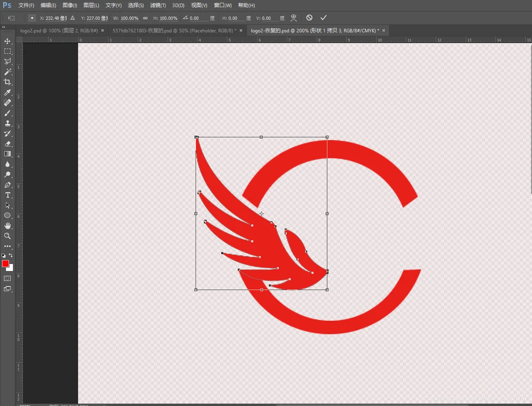Select the Healing Brush tool
Viewport: 532px width, 406px height.
[8, 102]
